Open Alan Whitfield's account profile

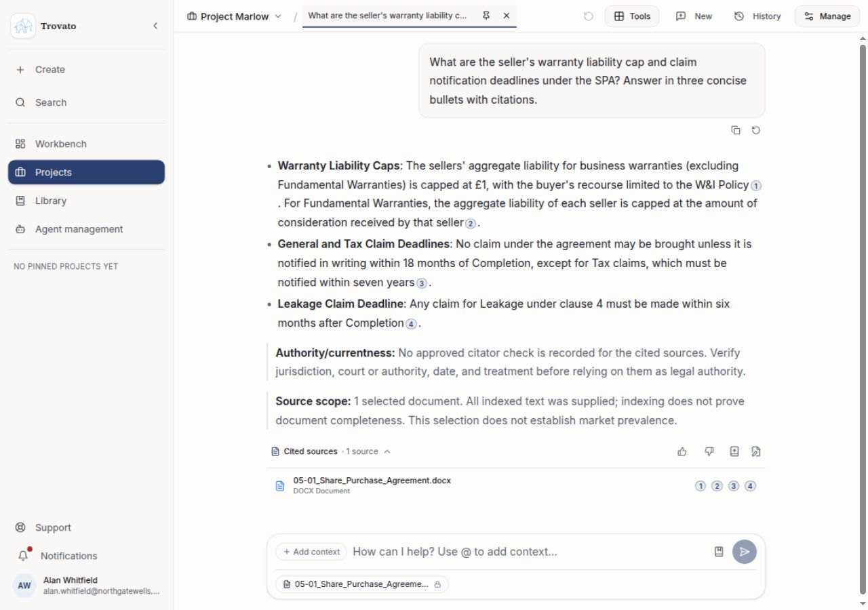(x=86, y=586)
